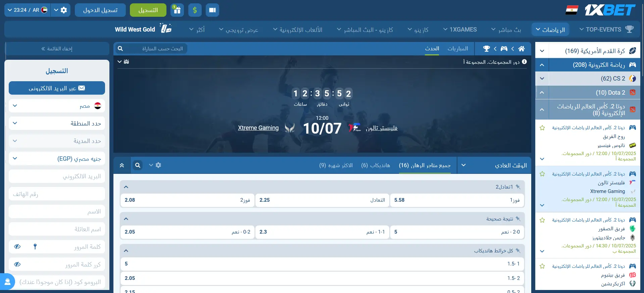The image size is (644, 293).
Task: Bet on W1 at 5.58
Action: pos(457,200)
